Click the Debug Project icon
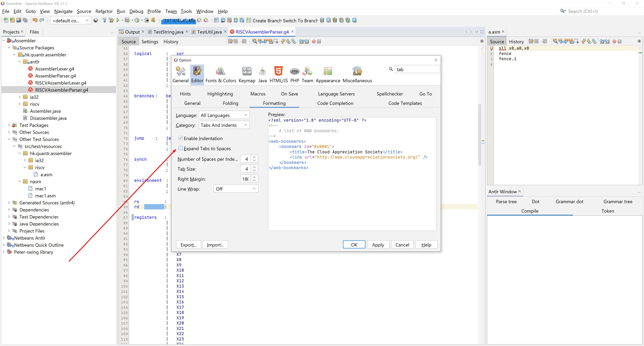Viewport: 644px width, 346px height. (x=127, y=20)
